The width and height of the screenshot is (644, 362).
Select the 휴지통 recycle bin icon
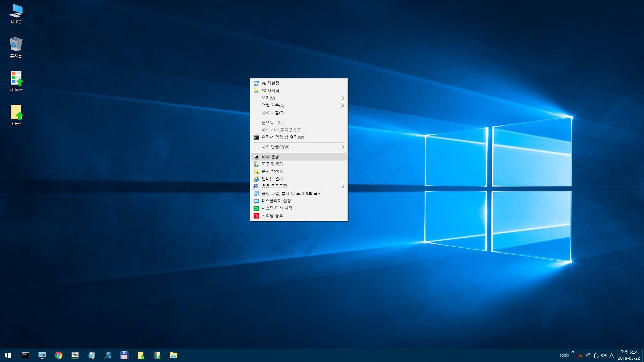point(16,48)
